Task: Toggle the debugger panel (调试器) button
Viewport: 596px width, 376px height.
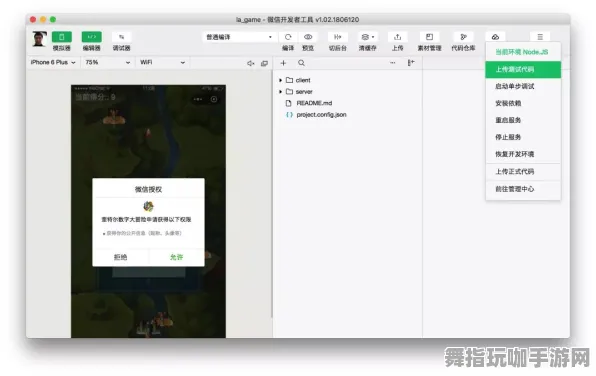Action: (x=121, y=37)
